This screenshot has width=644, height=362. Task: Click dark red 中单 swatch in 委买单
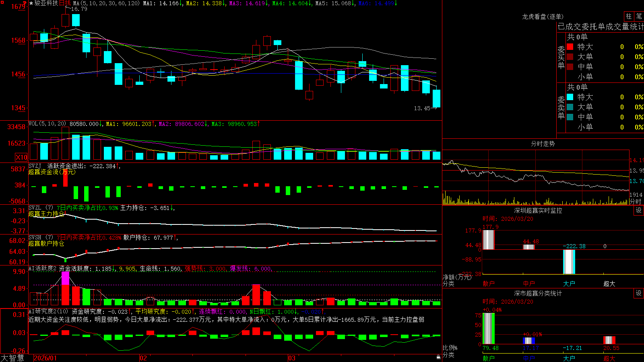pos(570,67)
